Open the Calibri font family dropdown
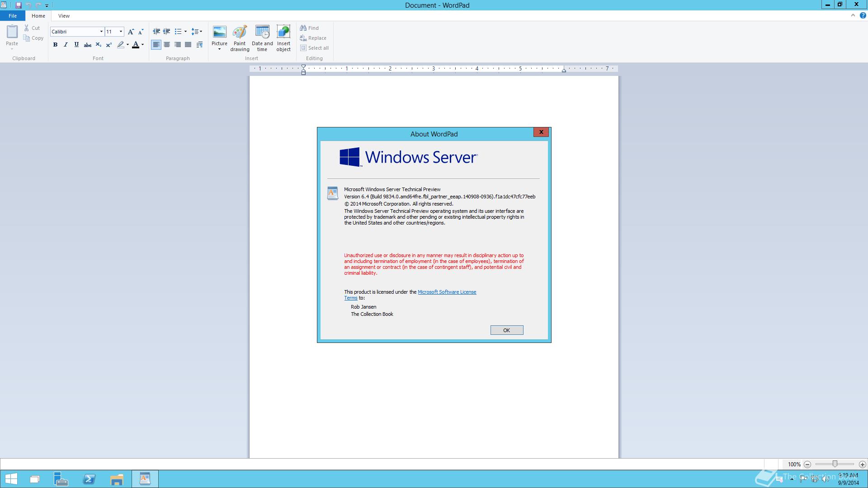This screenshot has width=868, height=488. point(101,32)
